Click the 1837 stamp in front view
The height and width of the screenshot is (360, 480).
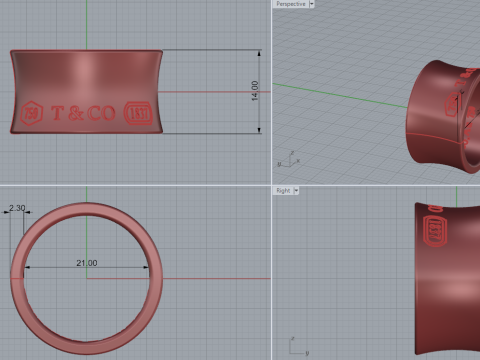tap(138, 113)
